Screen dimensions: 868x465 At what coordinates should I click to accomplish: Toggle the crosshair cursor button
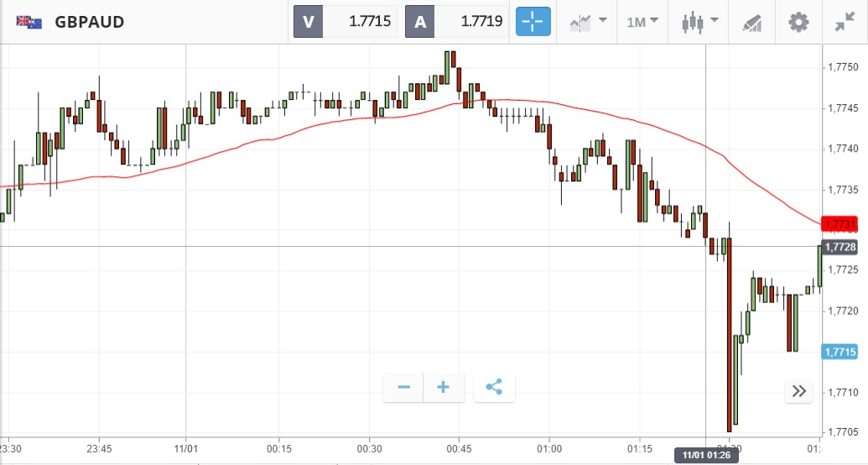click(533, 22)
